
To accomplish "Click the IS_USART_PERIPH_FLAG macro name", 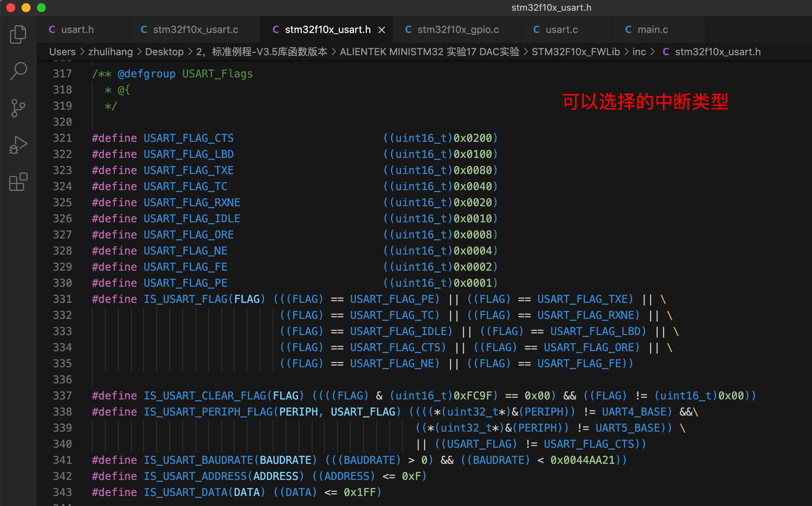I will pos(208,412).
